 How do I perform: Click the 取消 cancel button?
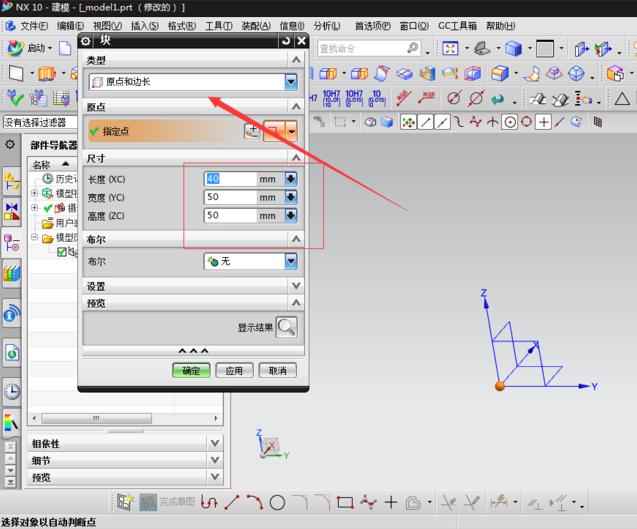coord(277,370)
